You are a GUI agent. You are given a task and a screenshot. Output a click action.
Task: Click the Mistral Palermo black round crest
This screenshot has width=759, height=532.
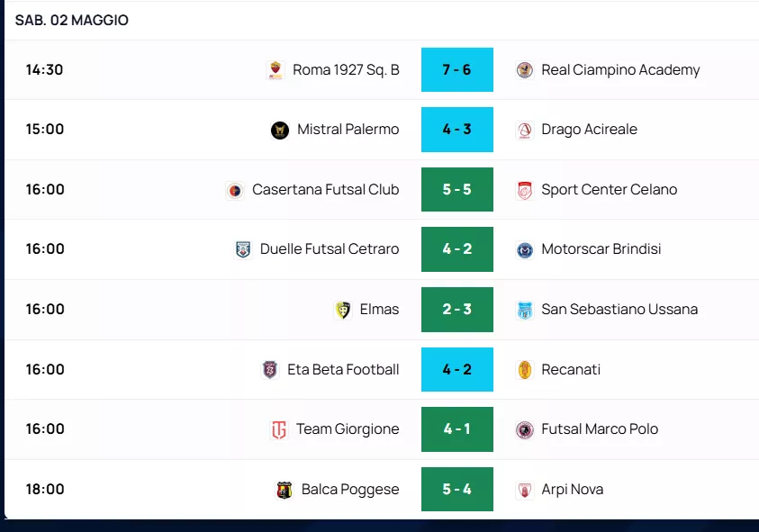tap(280, 130)
